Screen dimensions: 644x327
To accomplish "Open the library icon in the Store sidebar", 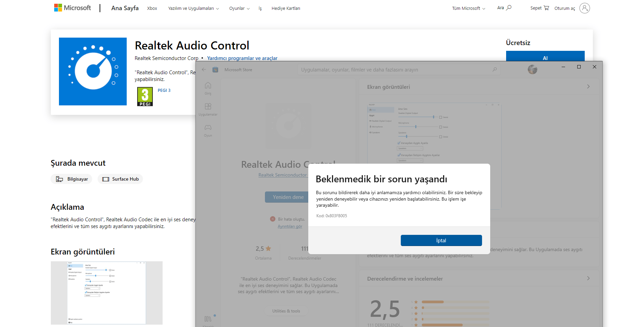I will [208, 319].
